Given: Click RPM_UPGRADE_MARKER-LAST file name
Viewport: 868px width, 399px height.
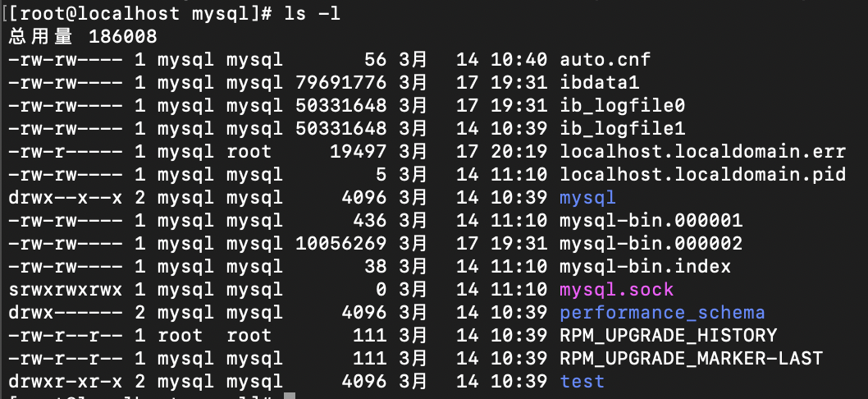Looking at the screenshot, I should (692, 359).
